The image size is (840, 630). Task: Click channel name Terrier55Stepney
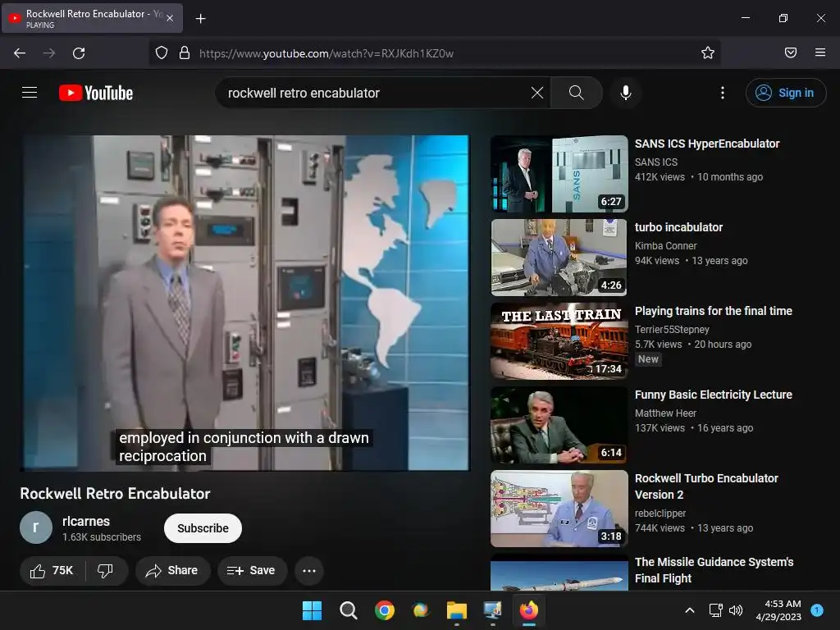click(672, 330)
